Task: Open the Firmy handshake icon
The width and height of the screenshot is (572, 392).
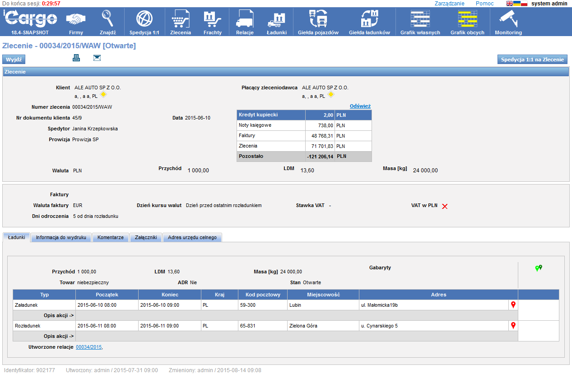Action: 76,20
